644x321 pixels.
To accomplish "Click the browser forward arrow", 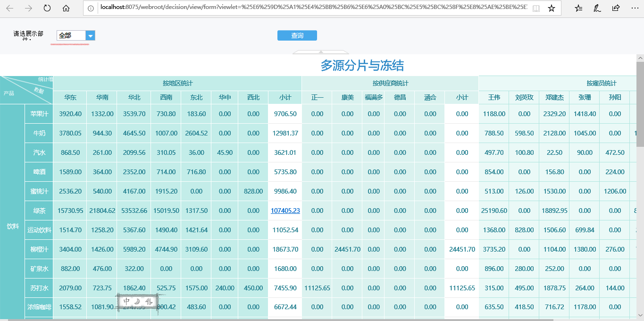I will 28,8.
